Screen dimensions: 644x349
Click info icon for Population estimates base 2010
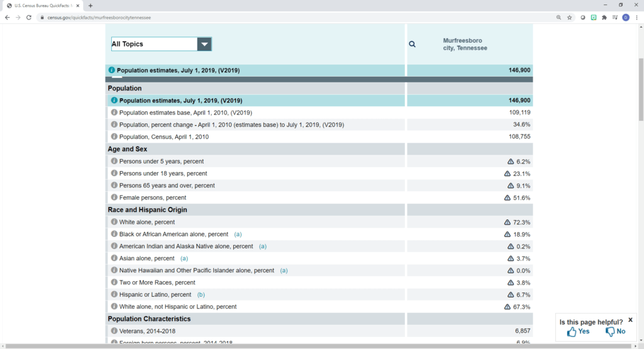click(114, 112)
